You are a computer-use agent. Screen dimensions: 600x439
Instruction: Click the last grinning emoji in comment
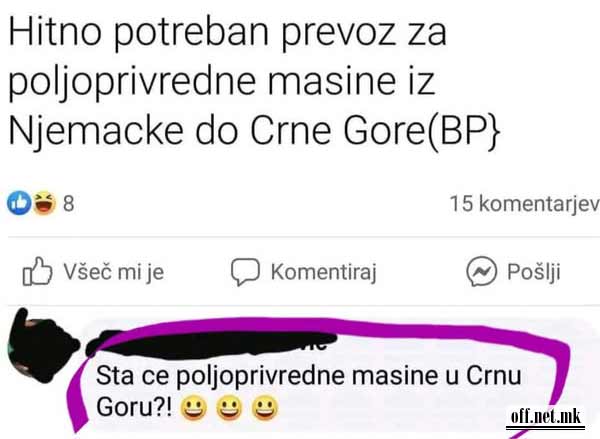tap(265, 408)
